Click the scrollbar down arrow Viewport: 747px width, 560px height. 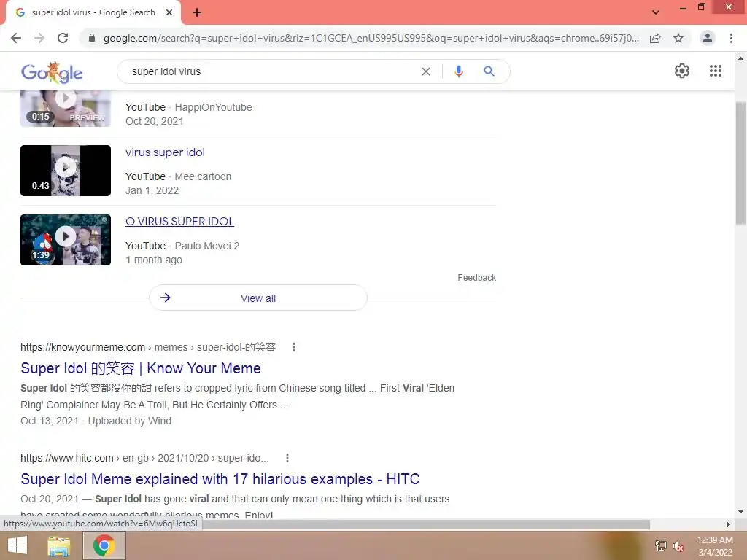[x=740, y=512]
